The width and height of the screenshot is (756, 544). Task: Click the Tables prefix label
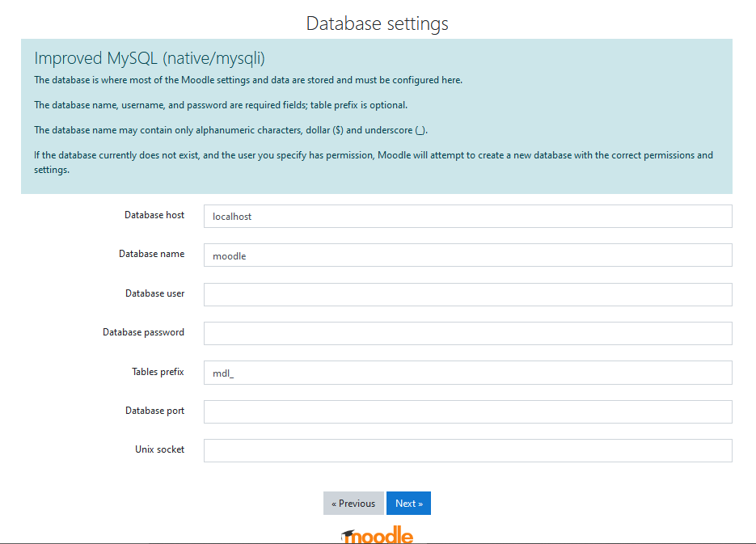click(x=158, y=372)
